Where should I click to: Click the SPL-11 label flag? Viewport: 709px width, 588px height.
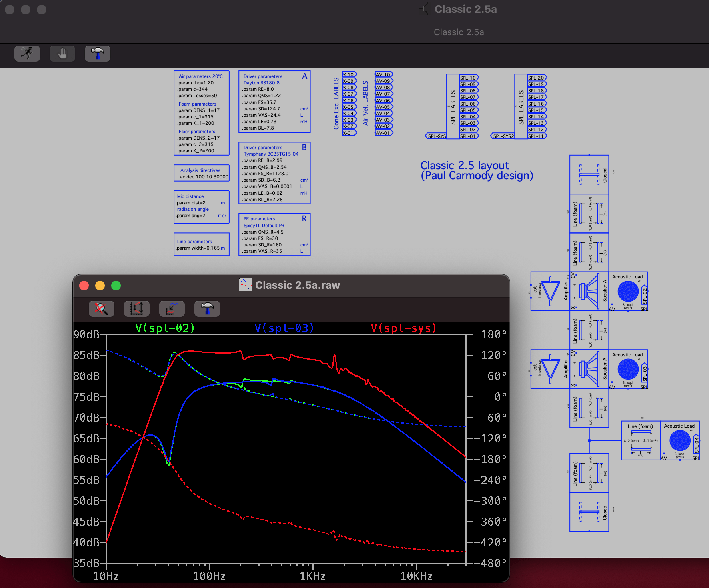537,136
